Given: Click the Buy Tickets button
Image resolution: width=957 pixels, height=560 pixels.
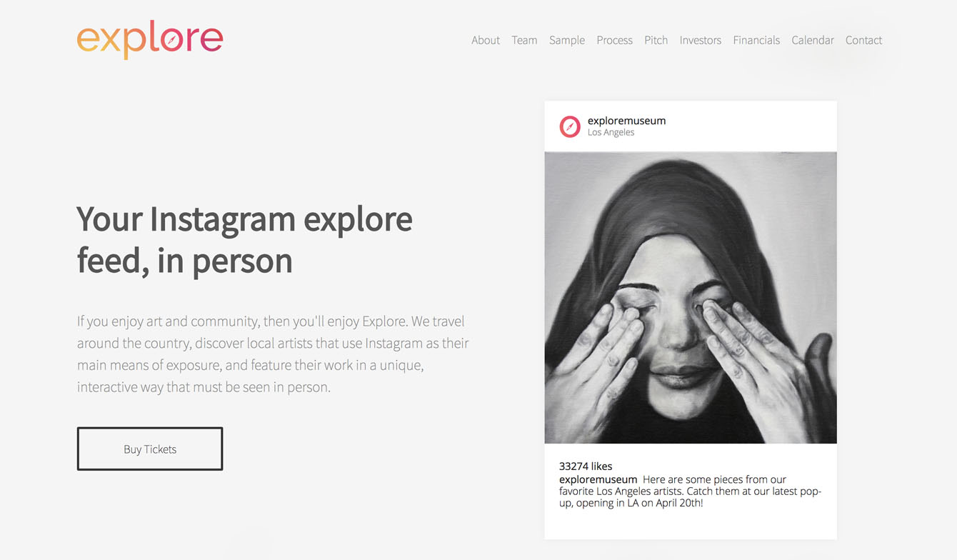Looking at the screenshot, I should pyautogui.click(x=150, y=449).
